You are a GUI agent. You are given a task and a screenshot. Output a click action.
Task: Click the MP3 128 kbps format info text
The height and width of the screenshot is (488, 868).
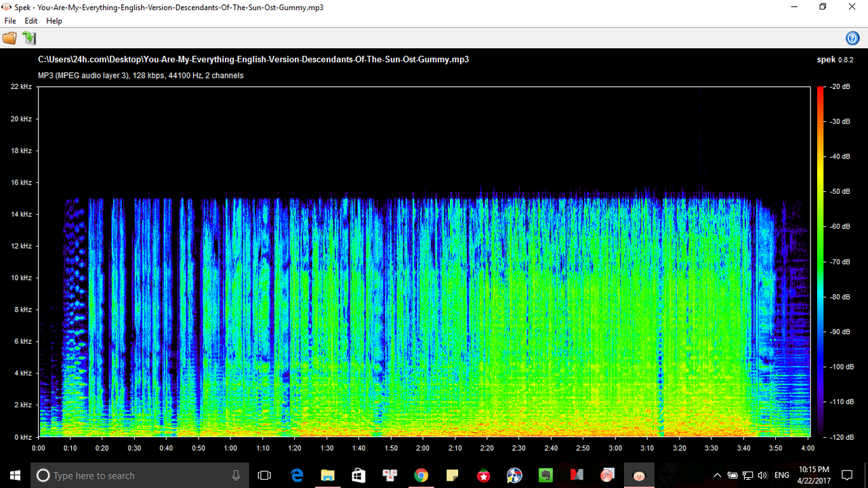141,76
